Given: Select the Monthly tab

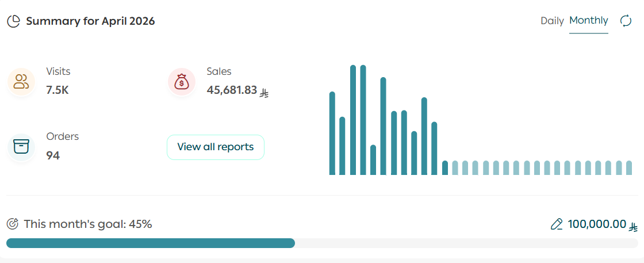Looking at the screenshot, I should click(x=588, y=21).
